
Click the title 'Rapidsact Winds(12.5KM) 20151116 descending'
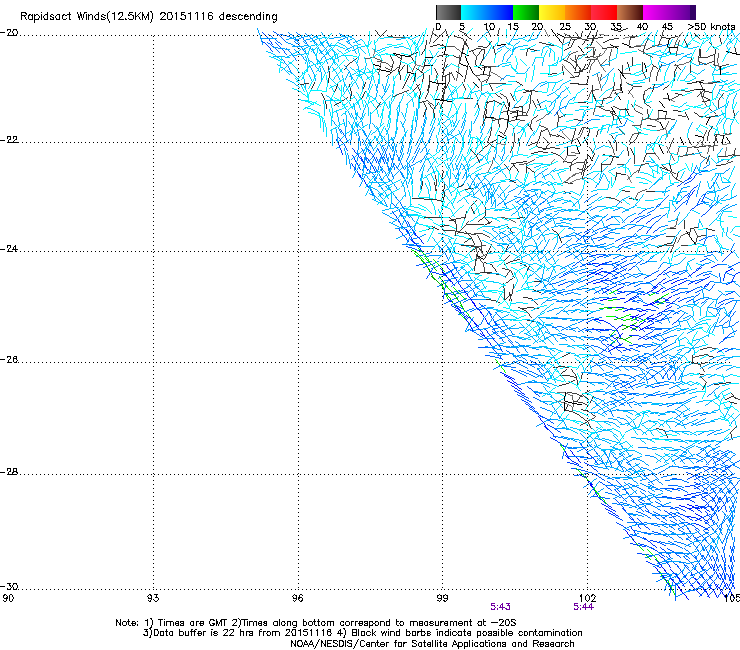coord(149,17)
